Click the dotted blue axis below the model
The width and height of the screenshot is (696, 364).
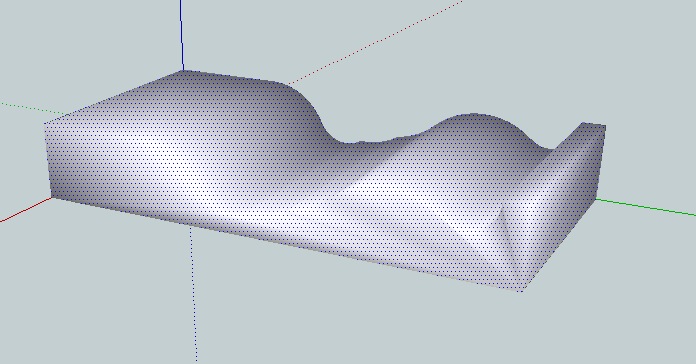[x=194, y=294]
